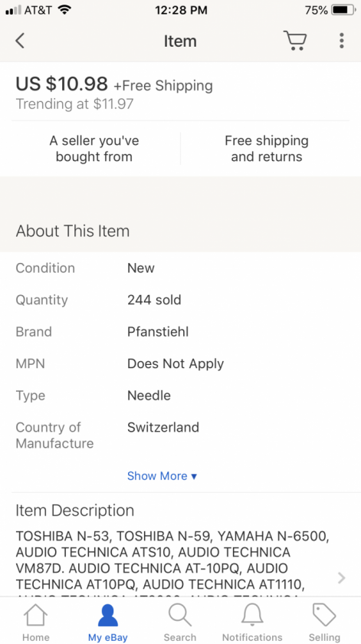
Task: Tap 'Free shipping and returns' info
Action: [267, 149]
